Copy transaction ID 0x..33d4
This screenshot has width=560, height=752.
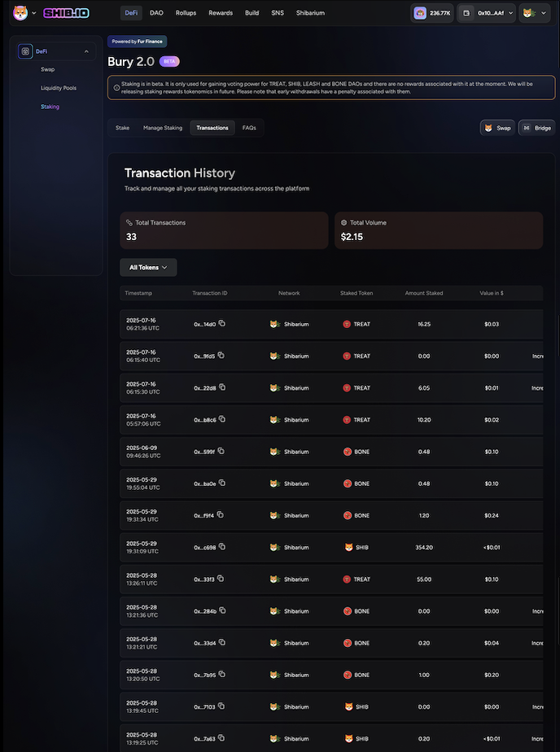(222, 642)
